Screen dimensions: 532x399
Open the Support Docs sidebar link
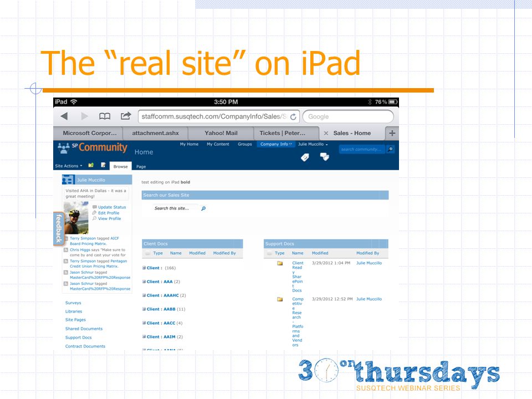[x=78, y=337]
